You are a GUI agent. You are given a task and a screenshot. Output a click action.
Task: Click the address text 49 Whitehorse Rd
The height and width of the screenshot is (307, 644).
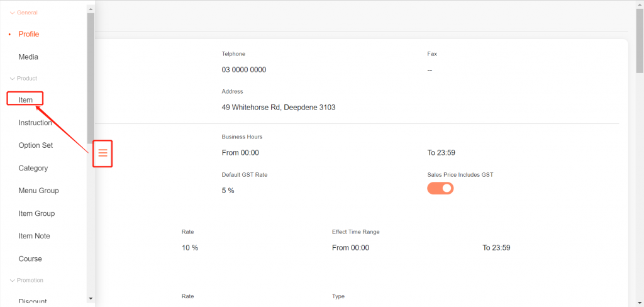tap(279, 108)
